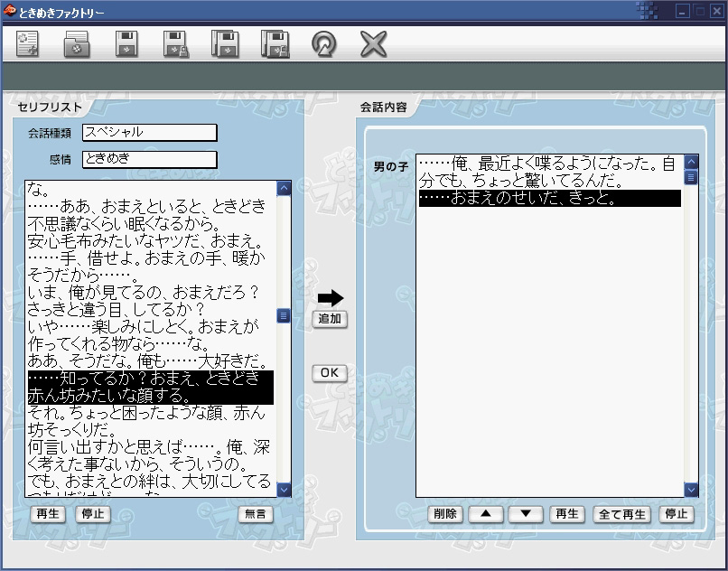The height and width of the screenshot is (571, 728).
Task: Click the up arrow of セリフリスト scrollbar
Action: [x=284, y=188]
